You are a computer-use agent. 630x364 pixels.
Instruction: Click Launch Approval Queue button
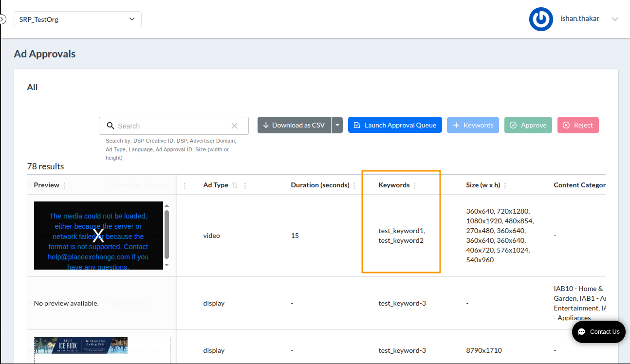(395, 125)
